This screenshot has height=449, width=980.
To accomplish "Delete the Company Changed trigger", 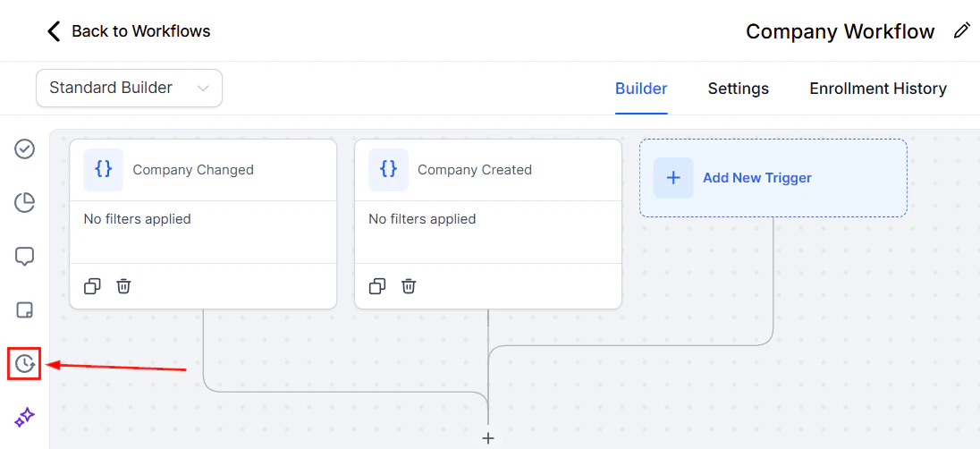I will tap(123, 286).
